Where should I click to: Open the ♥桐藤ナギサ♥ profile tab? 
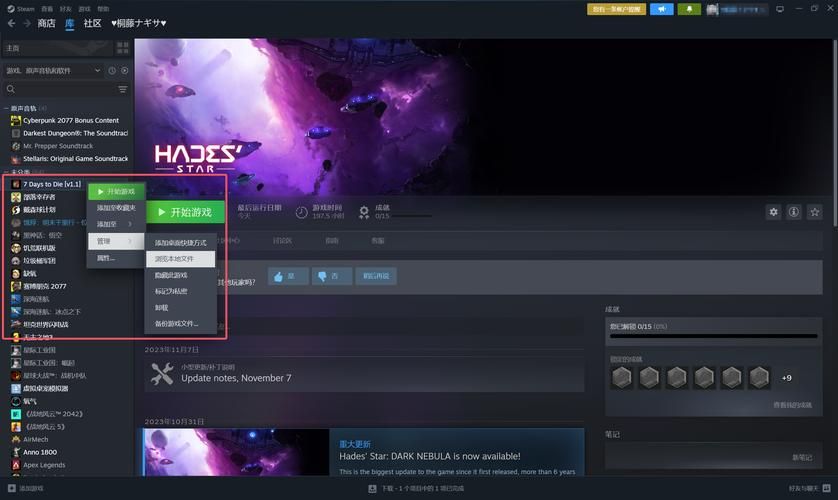pos(139,24)
